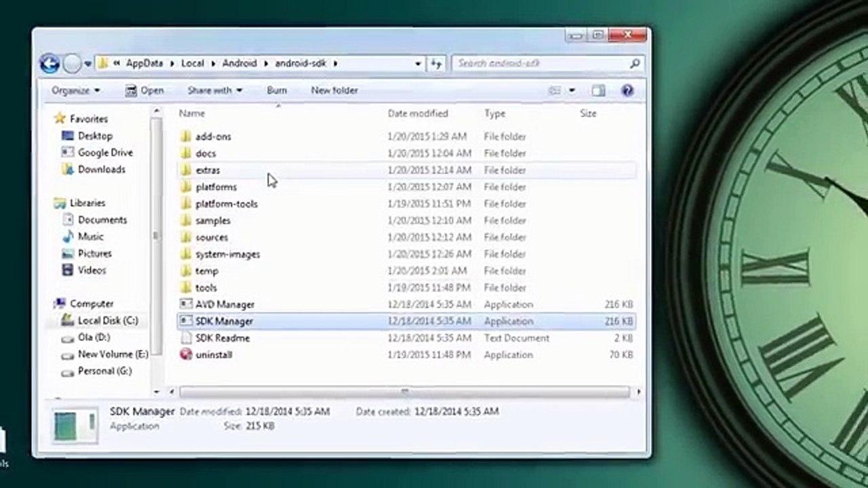Image resolution: width=868 pixels, height=488 pixels.
Task: Select the temp folder icon
Action: coord(186,270)
